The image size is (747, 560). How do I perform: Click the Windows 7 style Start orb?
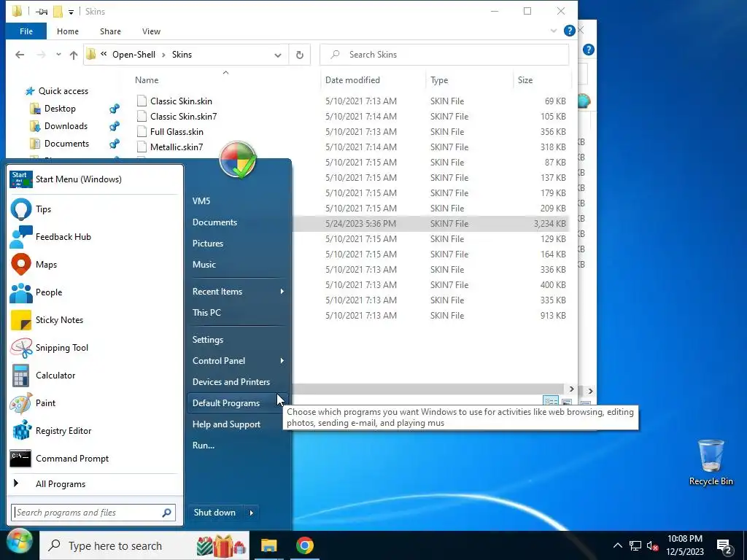click(x=18, y=542)
